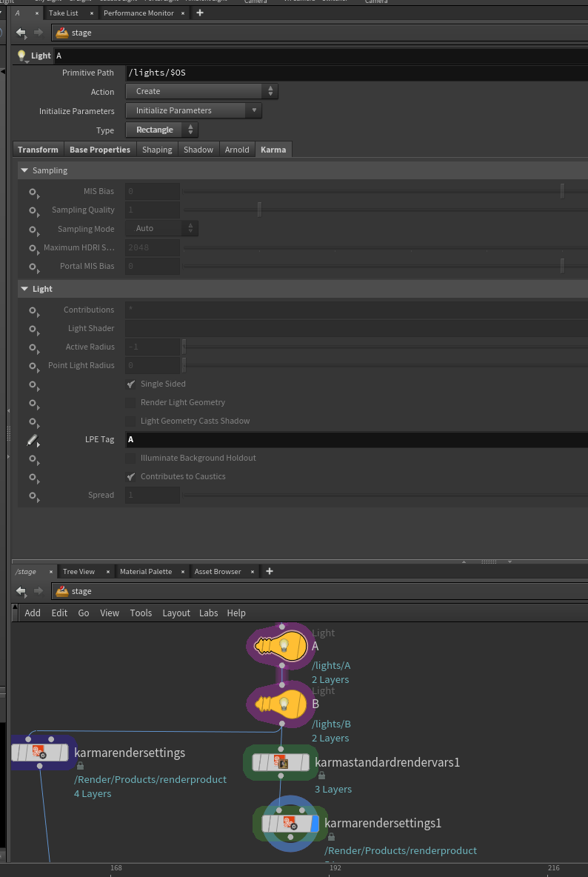This screenshot has width=588, height=877.
Task: Adjust the Portal MIS Bias slider handle
Action: point(562,266)
